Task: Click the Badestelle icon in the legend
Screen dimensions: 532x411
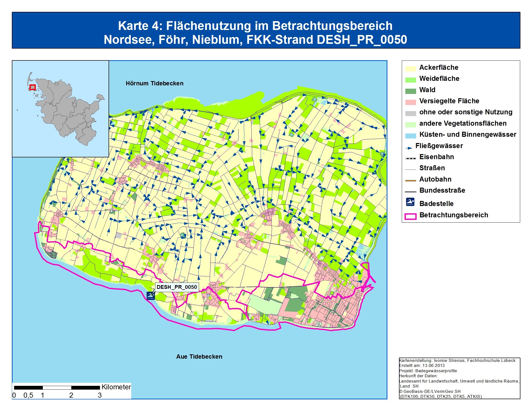Action: 410,202
